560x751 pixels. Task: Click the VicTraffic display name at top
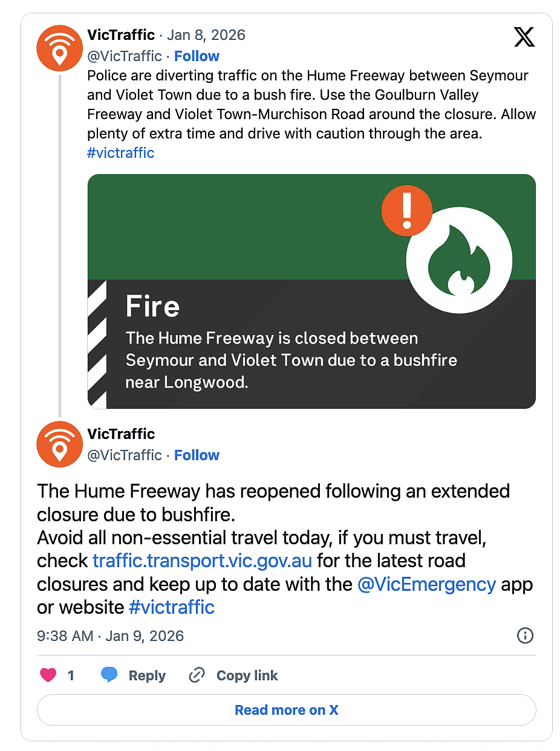coord(121,35)
